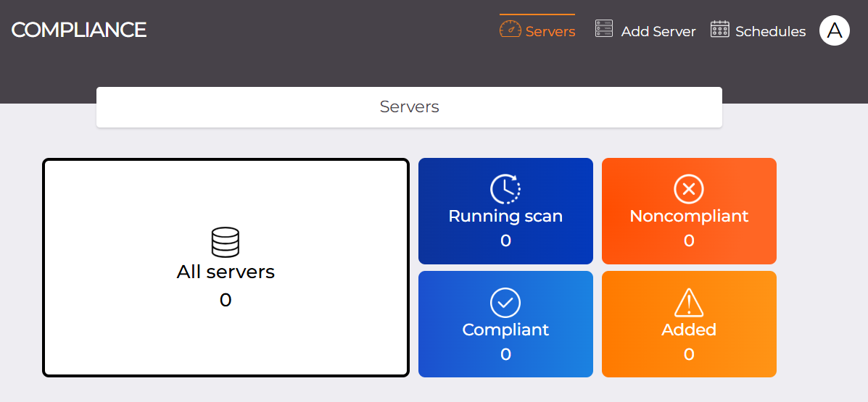Click the server rack icon for Add Server

(x=604, y=29)
